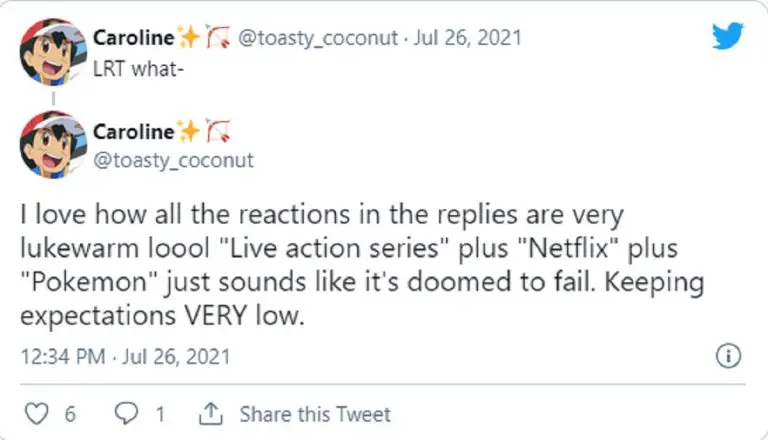Click Caroline display name on main tweet
Image resolution: width=768 pixels, height=440 pixels.
click(134, 131)
